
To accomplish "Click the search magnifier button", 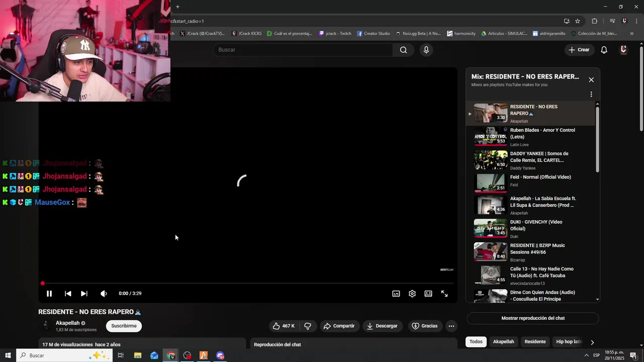I will 404,50.
